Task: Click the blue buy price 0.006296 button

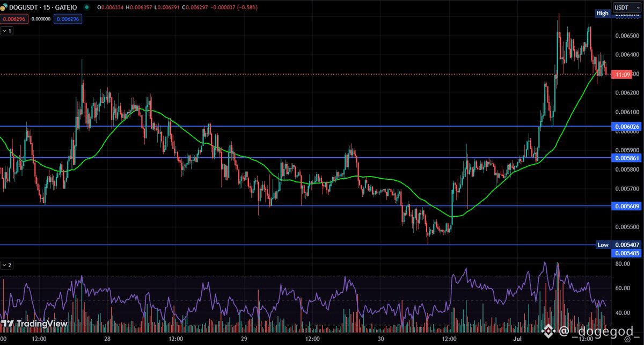Action: pos(67,19)
